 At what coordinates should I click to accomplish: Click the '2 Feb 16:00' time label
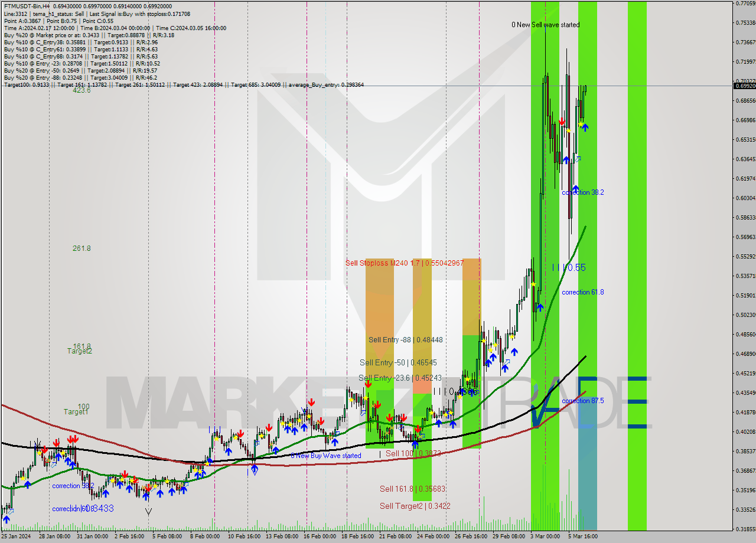(x=129, y=537)
